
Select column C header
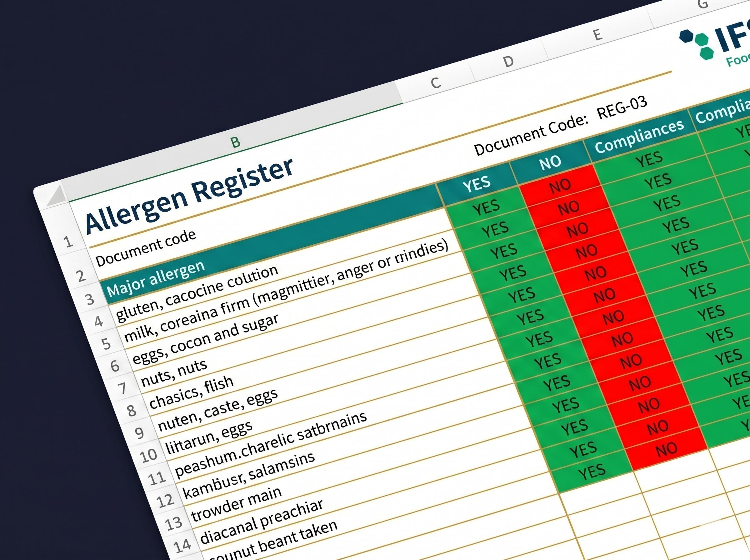[436, 83]
